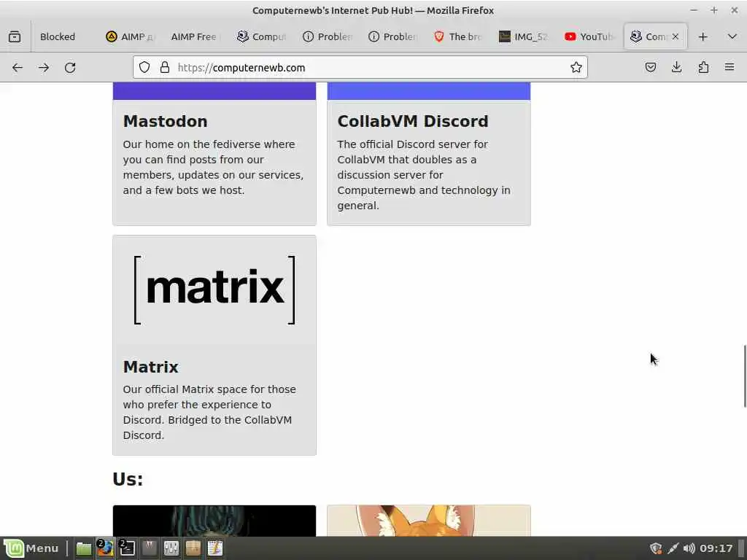Image resolution: width=747 pixels, height=560 pixels.
Task: Click the Mastodon purple banner image
Action: (214, 91)
